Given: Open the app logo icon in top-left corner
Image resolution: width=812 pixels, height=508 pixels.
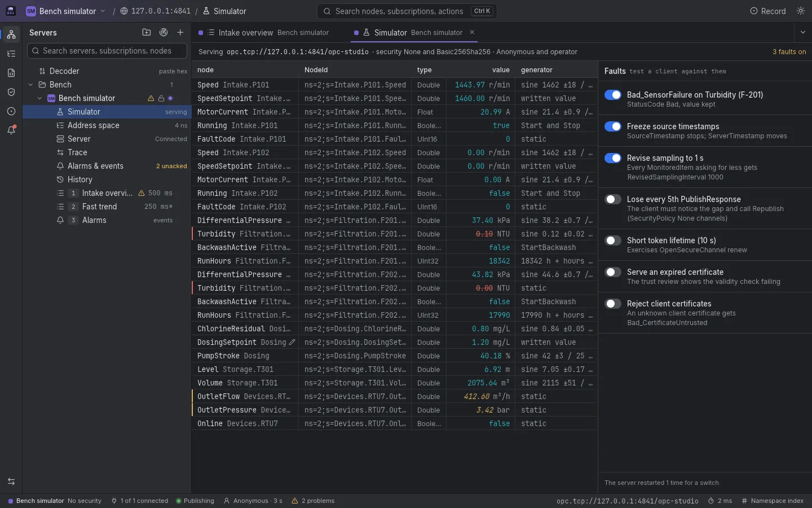Looking at the screenshot, I should pos(11,11).
